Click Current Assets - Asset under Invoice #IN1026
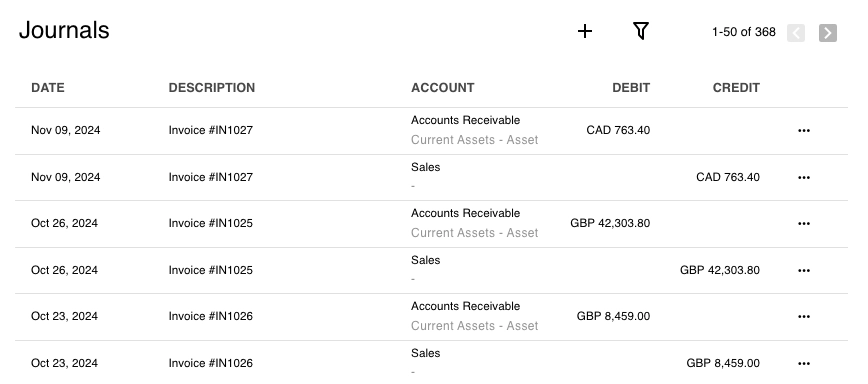 [x=474, y=326]
